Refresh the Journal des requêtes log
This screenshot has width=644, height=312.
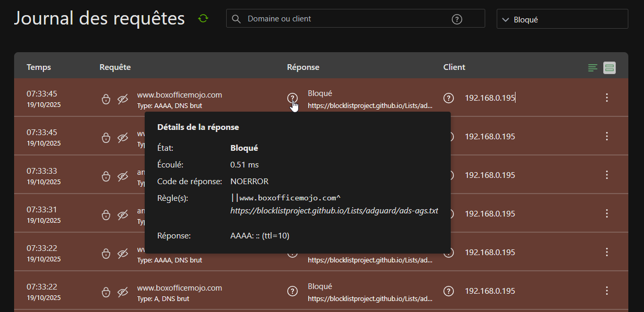[203, 19]
